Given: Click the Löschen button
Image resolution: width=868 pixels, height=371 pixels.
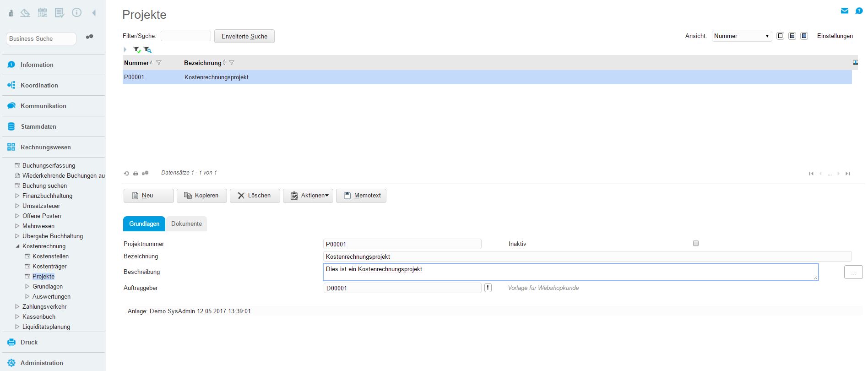Looking at the screenshot, I should [255, 196].
